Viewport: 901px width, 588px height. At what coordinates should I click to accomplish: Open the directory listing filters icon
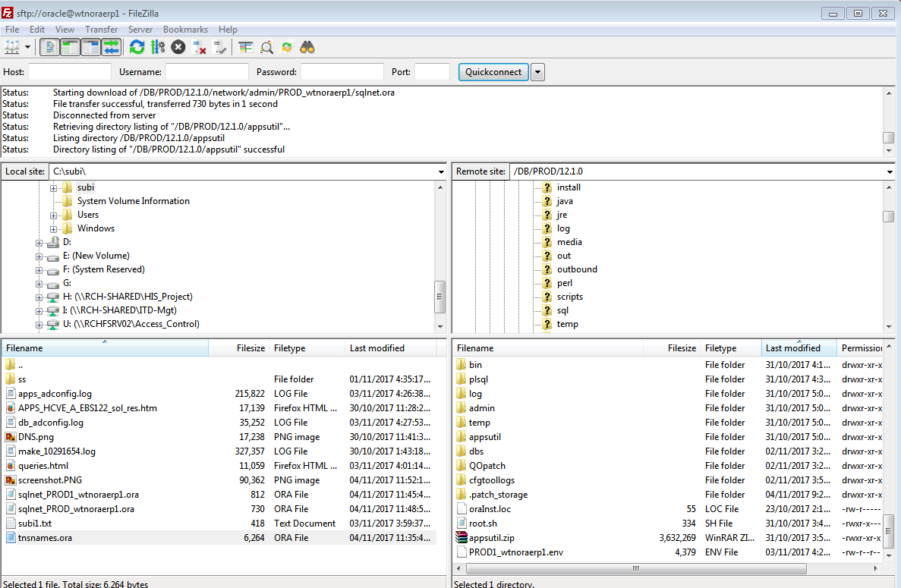(x=245, y=47)
